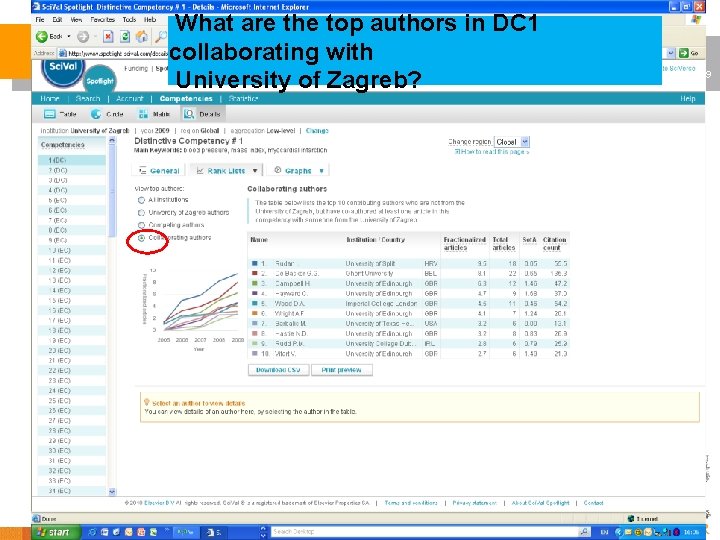The image size is (720, 540).
Task: Click the green Back arrow icon
Action: [42, 36]
